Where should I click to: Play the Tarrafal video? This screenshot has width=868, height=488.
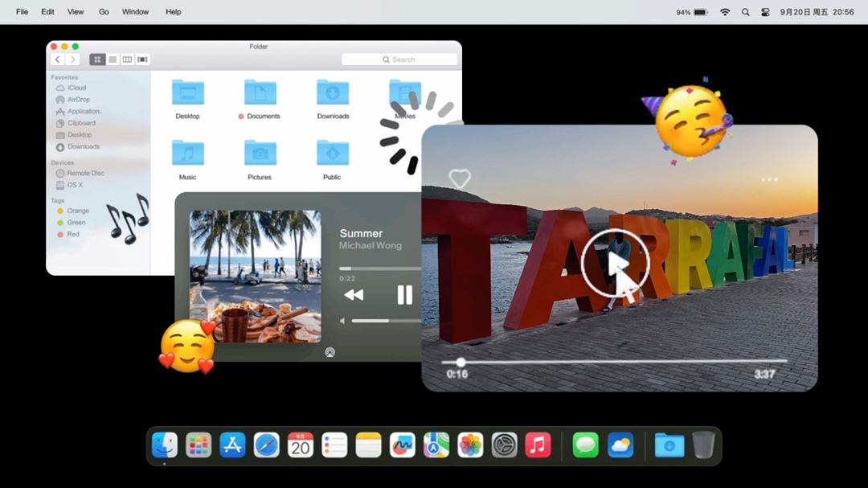(x=615, y=263)
